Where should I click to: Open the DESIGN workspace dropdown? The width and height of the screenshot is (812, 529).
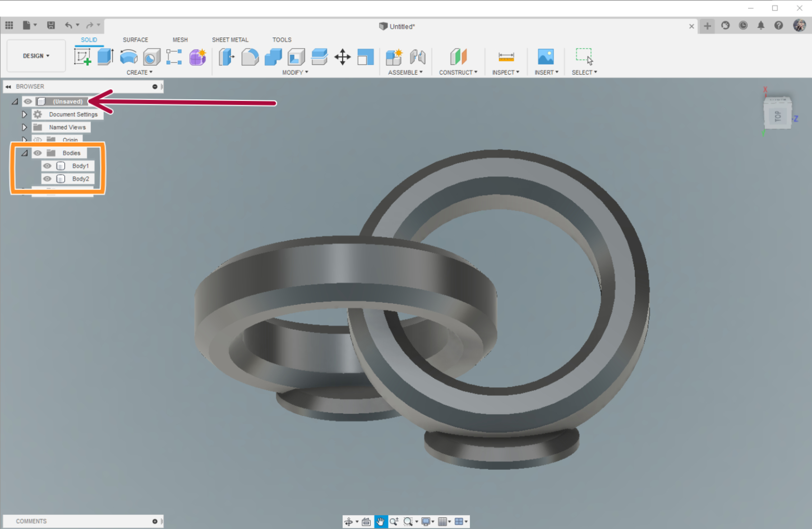pos(36,56)
